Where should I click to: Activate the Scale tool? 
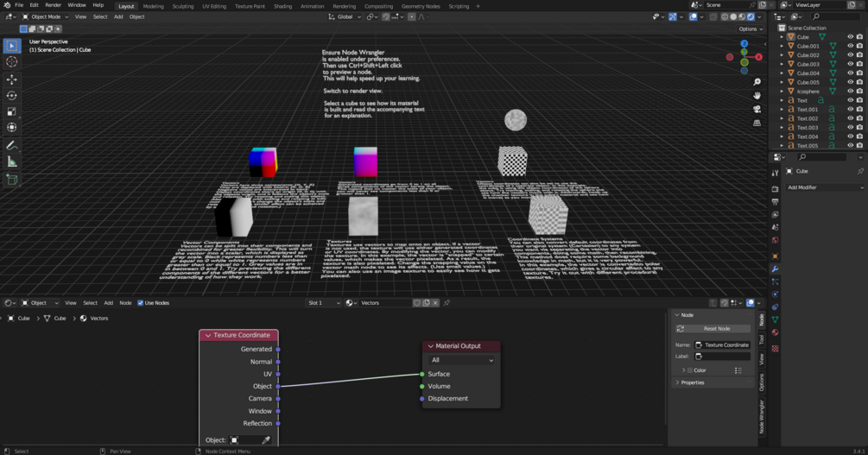tap(11, 111)
